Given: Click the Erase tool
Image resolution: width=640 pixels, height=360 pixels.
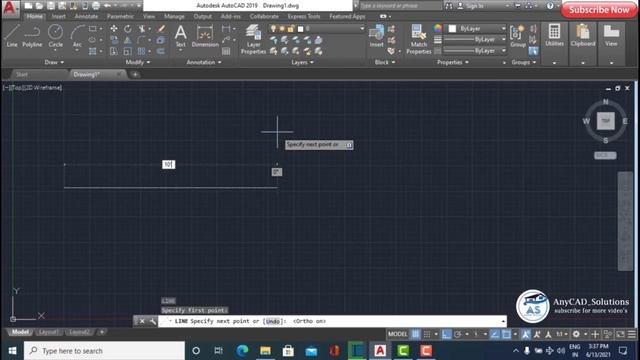Looking at the screenshot, I should click(161, 29).
